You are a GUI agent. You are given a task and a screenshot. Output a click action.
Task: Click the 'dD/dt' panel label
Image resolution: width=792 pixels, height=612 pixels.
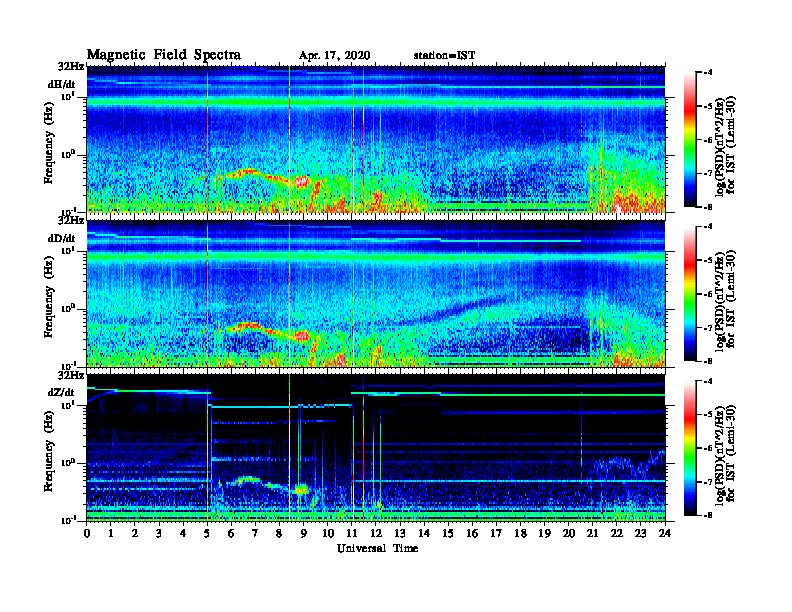point(62,238)
